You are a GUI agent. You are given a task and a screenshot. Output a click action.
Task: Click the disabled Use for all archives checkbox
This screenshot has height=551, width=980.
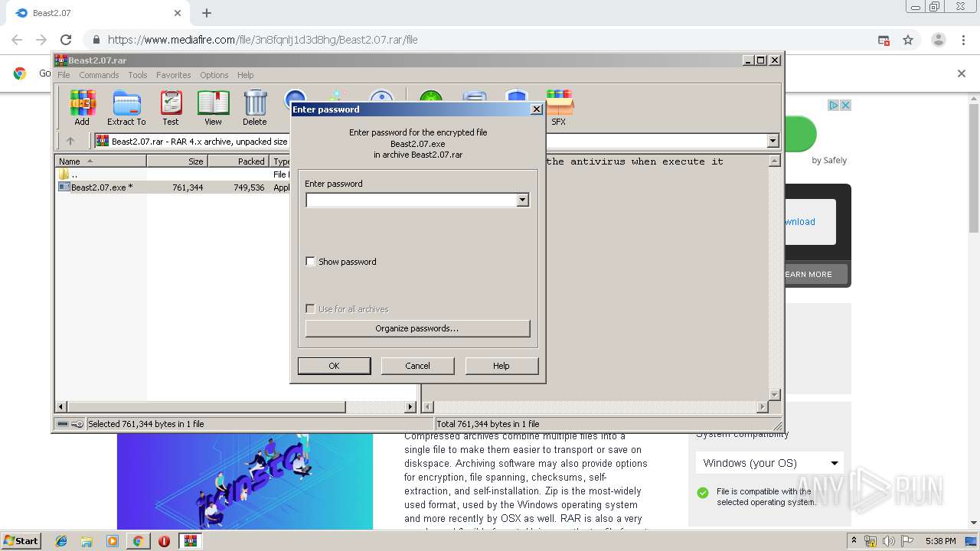click(x=310, y=309)
